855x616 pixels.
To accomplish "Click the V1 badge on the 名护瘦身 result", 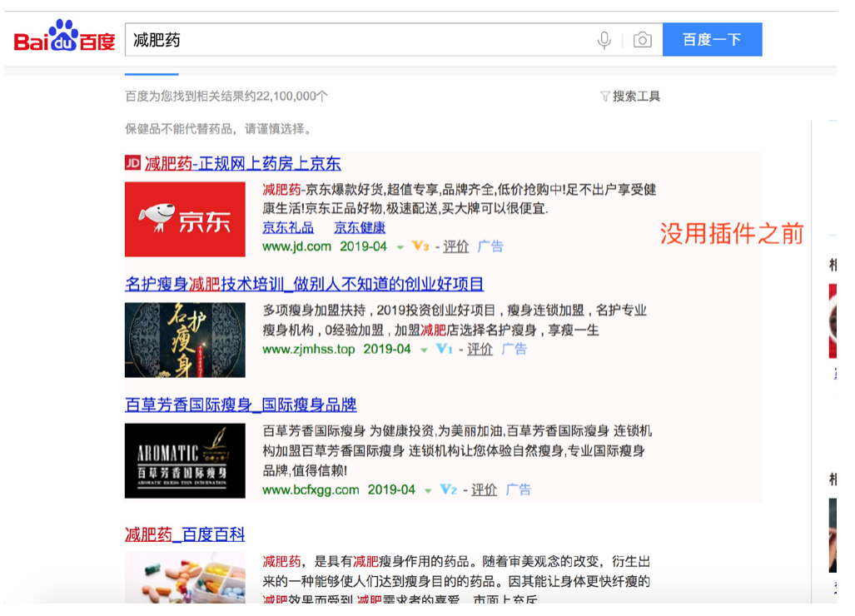I will (x=446, y=350).
